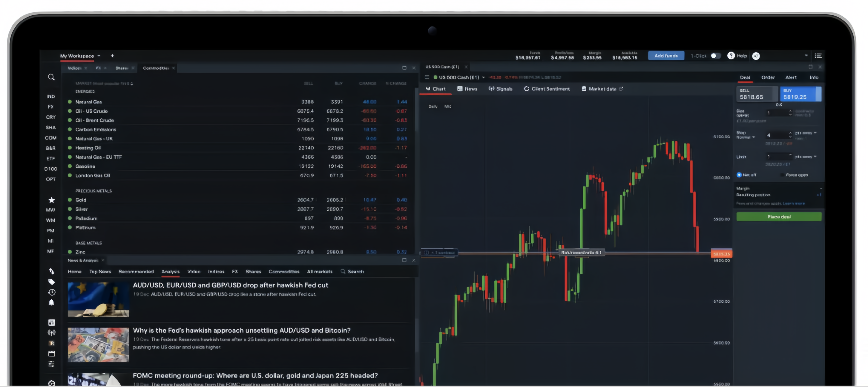Sort by MARKET most popular first
Screen dimensions: 868x387
point(104,83)
